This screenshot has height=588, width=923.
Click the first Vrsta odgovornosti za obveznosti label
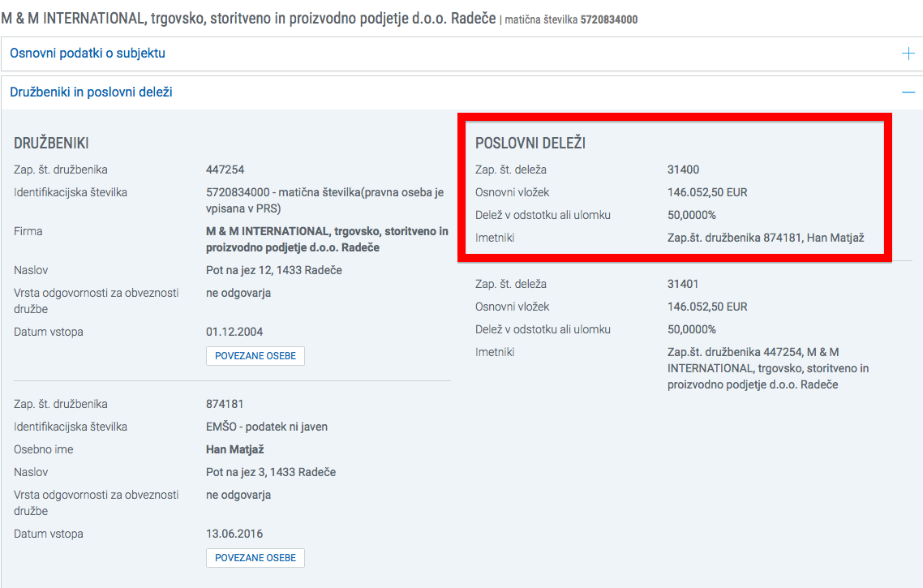(97, 301)
